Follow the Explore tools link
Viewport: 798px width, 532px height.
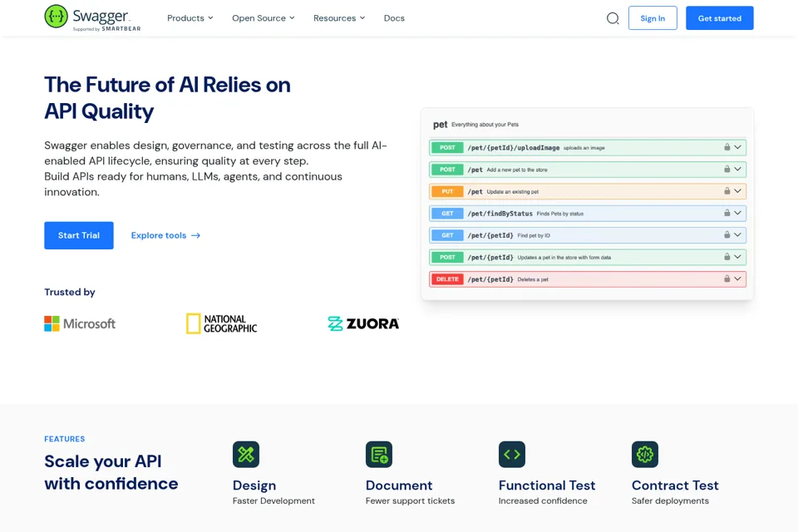166,235
